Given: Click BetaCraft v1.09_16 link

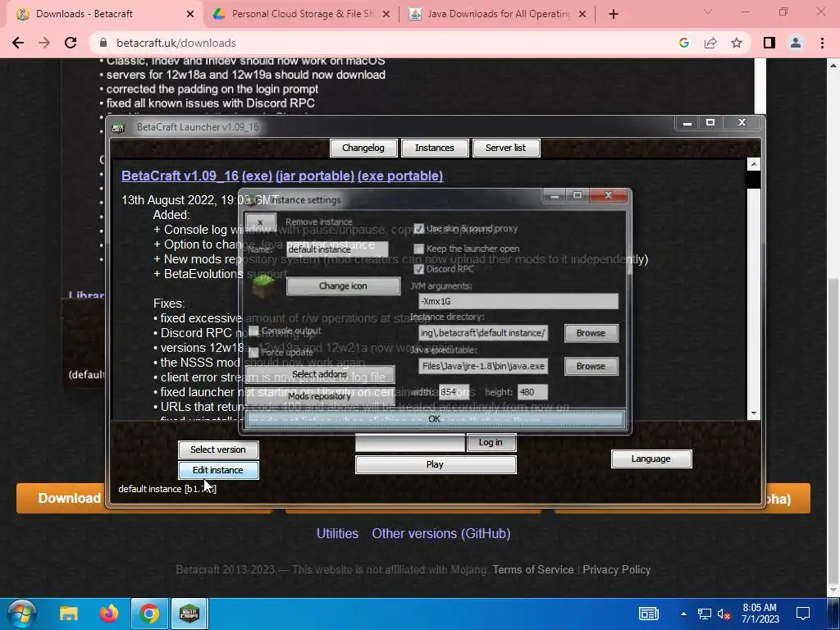Looking at the screenshot, I should tap(180, 176).
